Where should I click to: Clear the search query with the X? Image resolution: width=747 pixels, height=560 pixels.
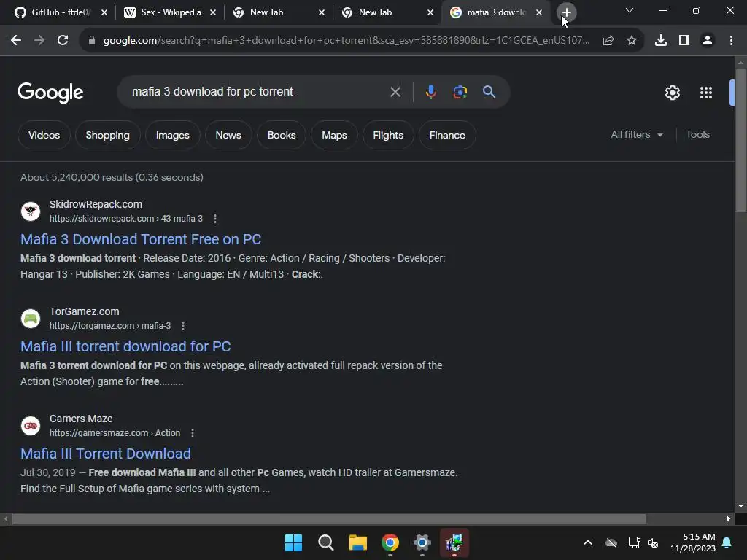pyautogui.click(x=395, y=92)
